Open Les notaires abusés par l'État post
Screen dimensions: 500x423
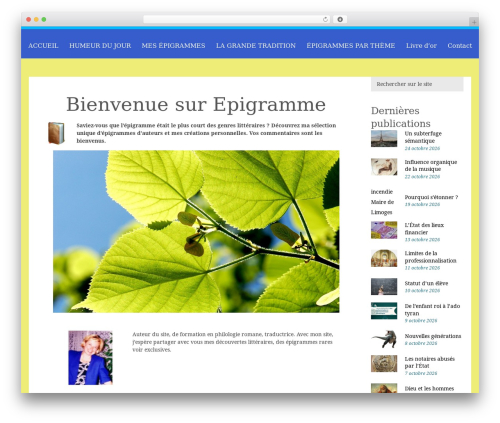(429, 362)
